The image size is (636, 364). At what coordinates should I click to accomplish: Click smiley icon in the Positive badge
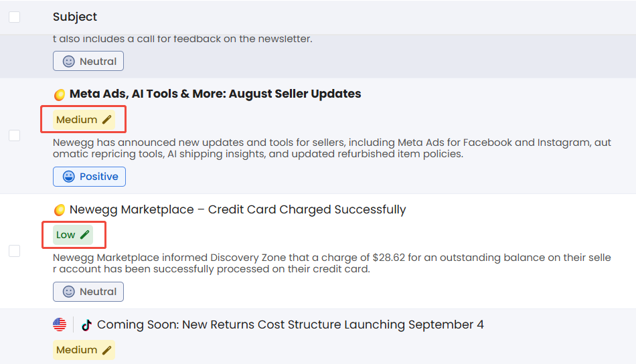[x=68, y=177]
